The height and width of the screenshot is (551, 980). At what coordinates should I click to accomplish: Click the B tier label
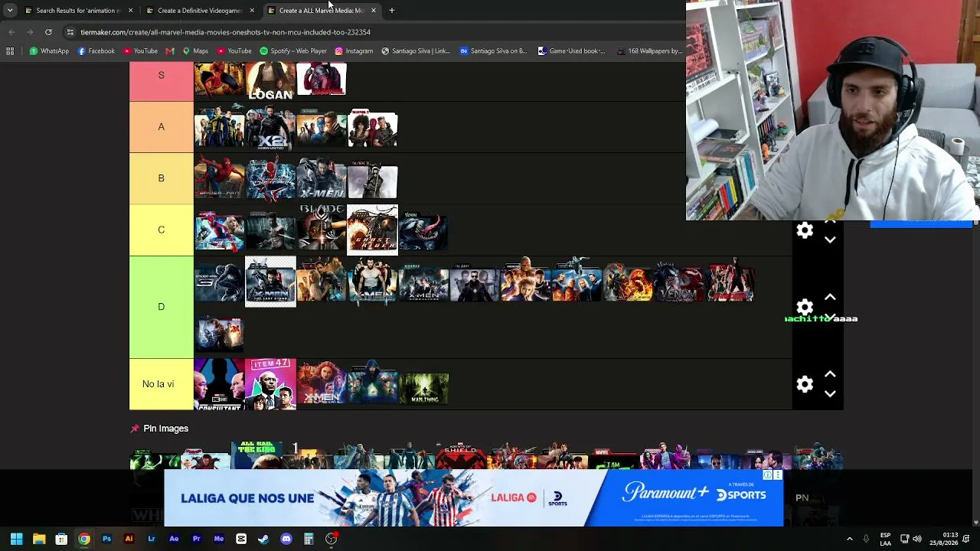coord(161,178)
